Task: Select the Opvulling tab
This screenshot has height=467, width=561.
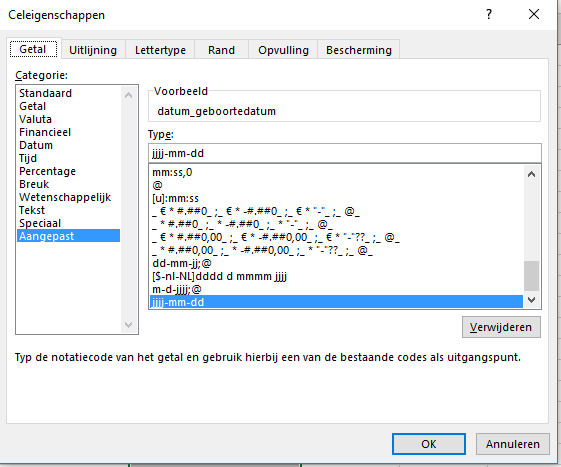Action: point(283,50)
